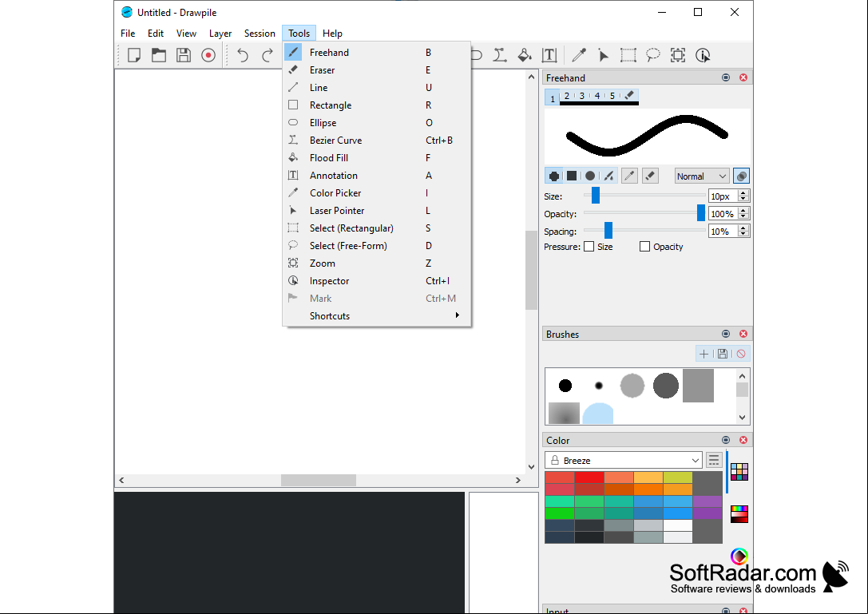Screen dimensions: 868x614
Task: Float the Brushes dock panel
Action: point(726,334)
